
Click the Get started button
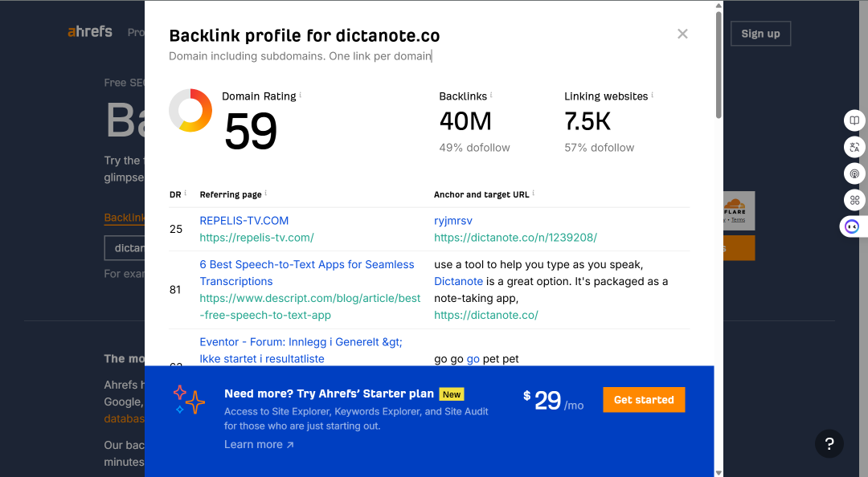(644, 400)
